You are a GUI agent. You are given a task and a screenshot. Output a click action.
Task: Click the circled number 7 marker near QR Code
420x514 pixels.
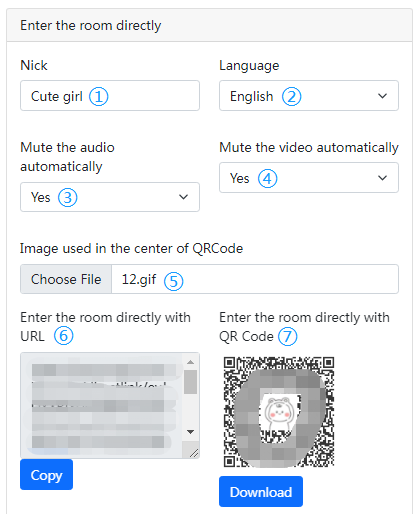[287, 336]
